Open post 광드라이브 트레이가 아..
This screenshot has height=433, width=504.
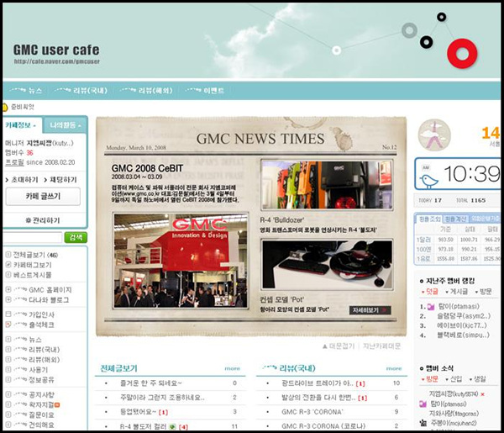tap(317, 383)
